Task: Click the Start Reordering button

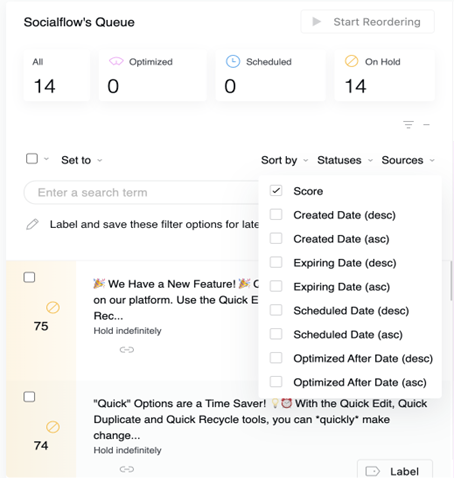Action: pyautogui.click(x=367, y=22)
